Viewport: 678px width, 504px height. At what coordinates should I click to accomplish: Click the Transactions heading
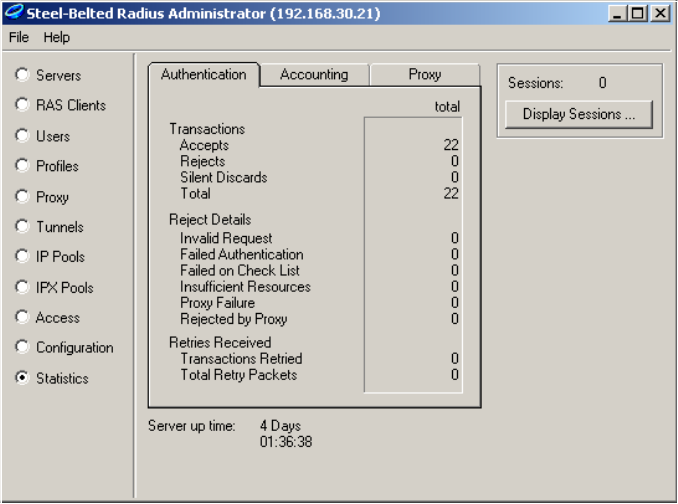coord(207,129)
